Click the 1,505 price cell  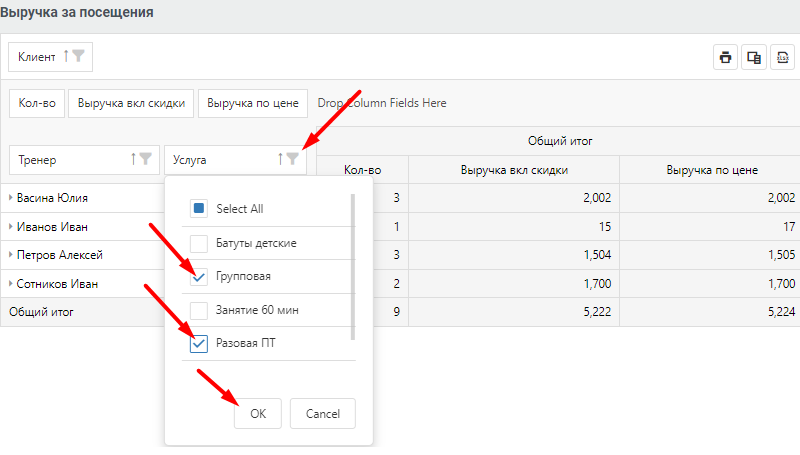710,255
